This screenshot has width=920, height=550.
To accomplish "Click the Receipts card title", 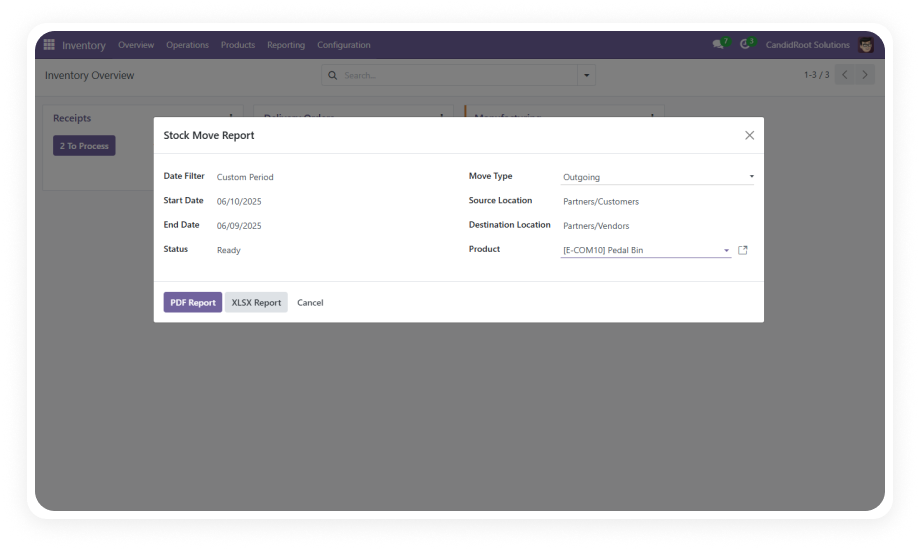I will coord(72,118).
